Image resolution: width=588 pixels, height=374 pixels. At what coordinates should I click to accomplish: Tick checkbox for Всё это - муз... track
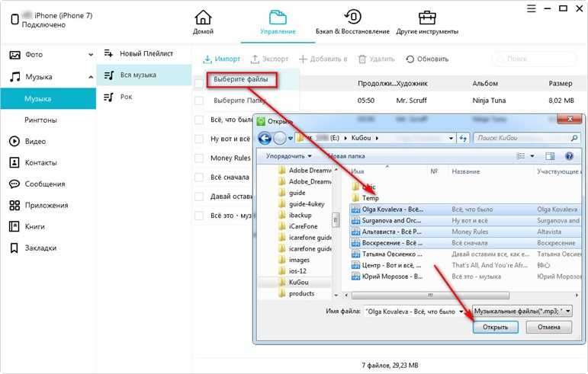click(199, 216)
